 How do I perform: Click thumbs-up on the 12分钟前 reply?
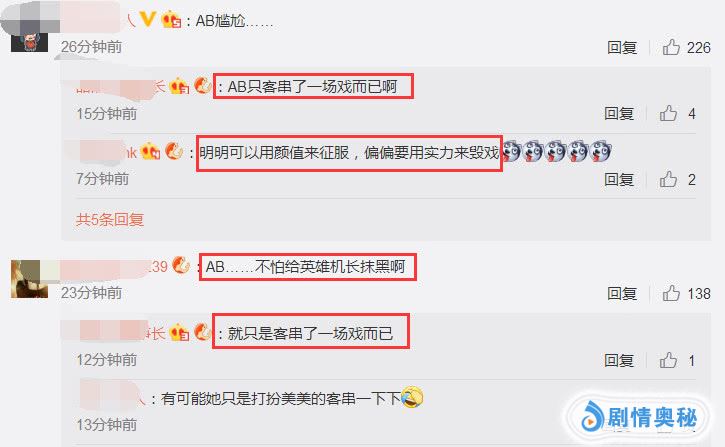668,360
